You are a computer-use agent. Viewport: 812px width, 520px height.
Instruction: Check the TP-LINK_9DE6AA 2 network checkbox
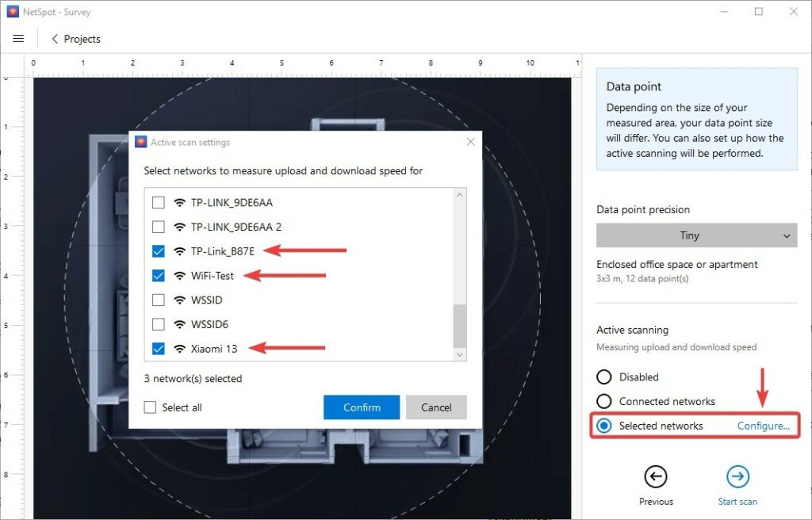159,227
